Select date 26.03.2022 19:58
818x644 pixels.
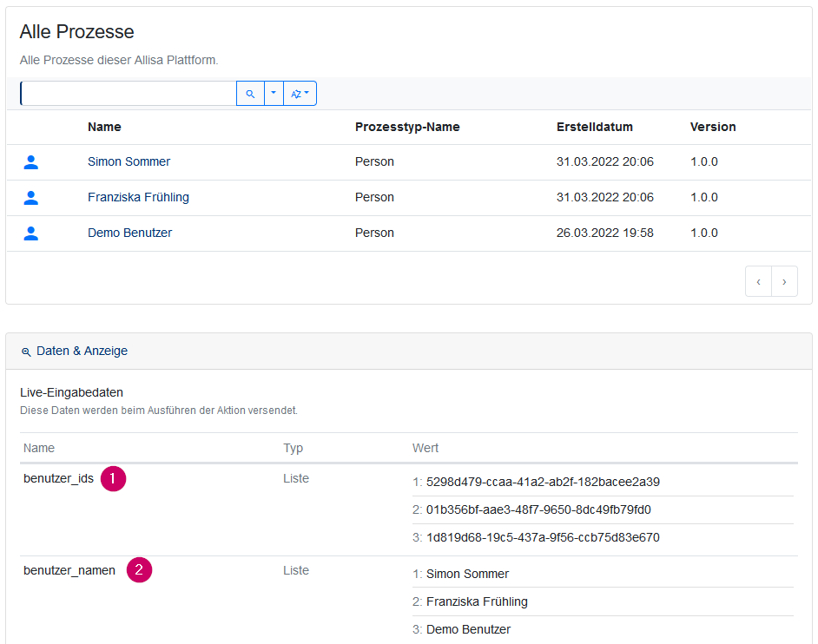click(605, 233)
